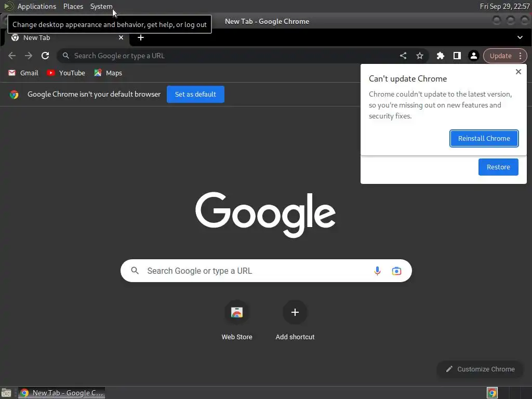This screenshot has width=532, height=399.
Task: Open the Applications menu
Action: (37, 6)
